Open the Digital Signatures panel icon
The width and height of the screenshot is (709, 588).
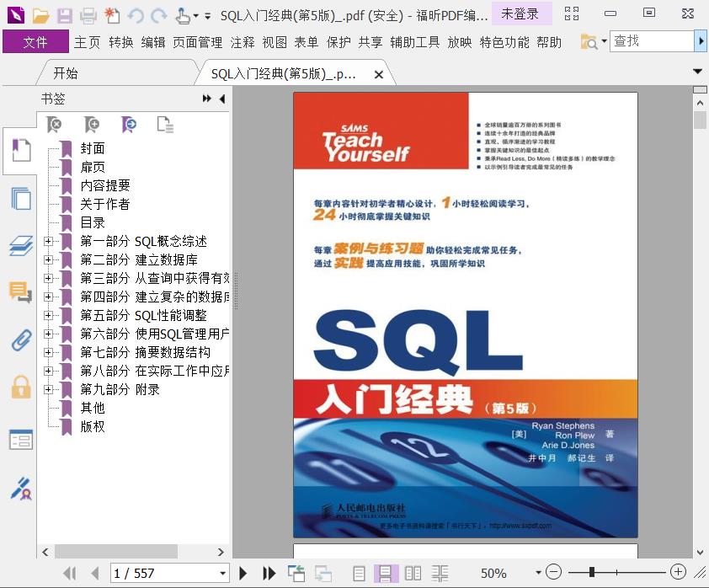[x=21, y=489]
